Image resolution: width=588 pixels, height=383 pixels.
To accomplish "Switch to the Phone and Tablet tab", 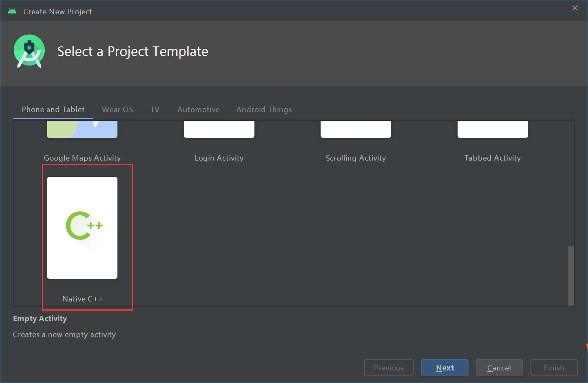I will pyautogui.click(x=53, y=110).
